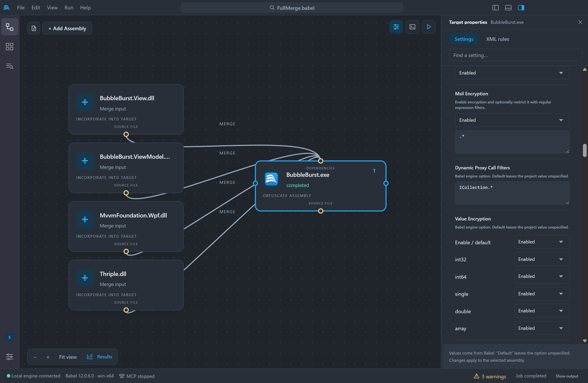Viewport: 588px width, 383px height.
Task: Toggle the properties sliders toolbar button
Action: coord(396,27)
